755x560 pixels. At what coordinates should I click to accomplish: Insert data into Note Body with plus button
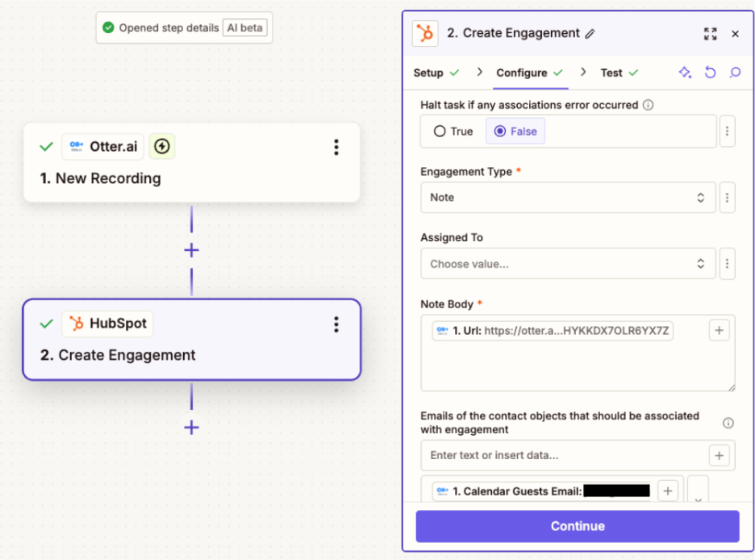click(x=720, y=330)
